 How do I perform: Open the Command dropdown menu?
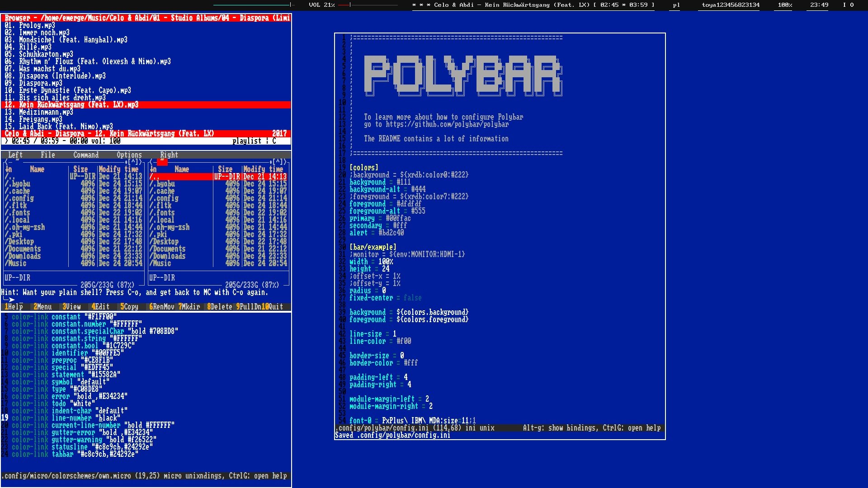click(x=86, y=155)
